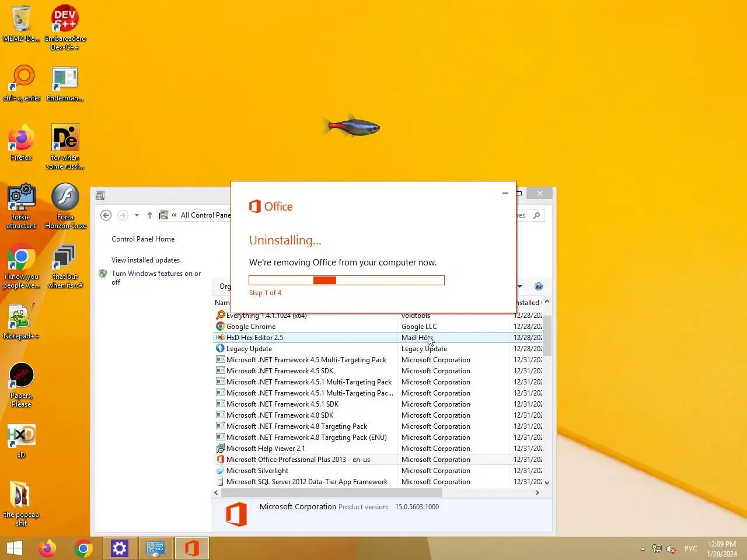Open the Windows Start button
This screenshot has width=747, height=560.
tap(15, 548)
